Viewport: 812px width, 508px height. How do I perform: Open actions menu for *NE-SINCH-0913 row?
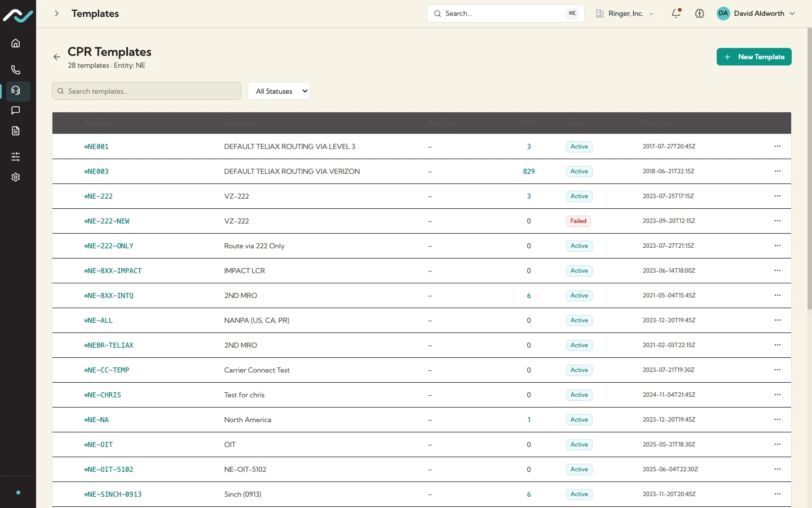point(778,494)
